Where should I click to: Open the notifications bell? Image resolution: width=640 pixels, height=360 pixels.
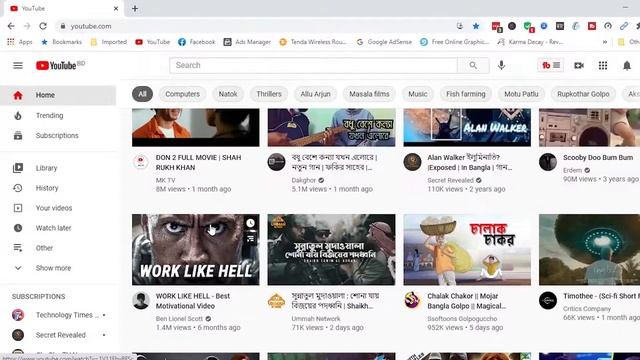click(x=627, y=65)
